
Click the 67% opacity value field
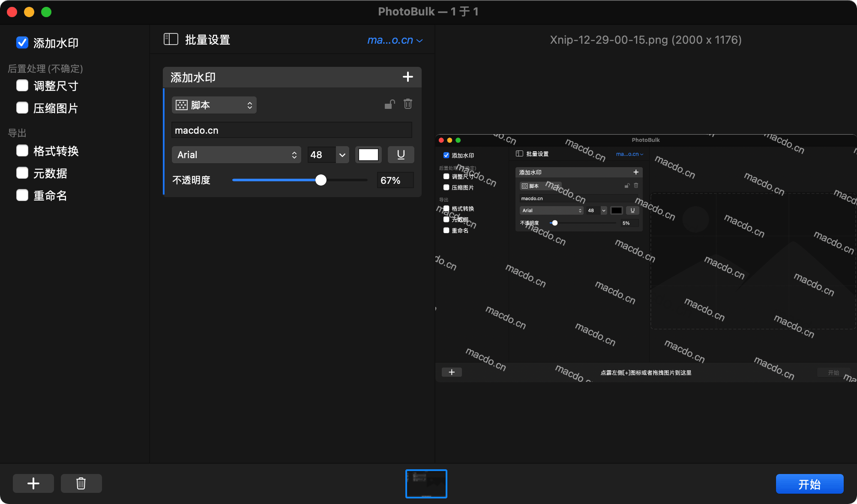click(x=395, y=180)
